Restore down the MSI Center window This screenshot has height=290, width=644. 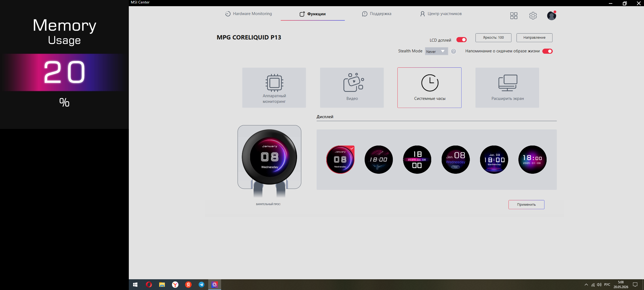click(x=625, y=3)
